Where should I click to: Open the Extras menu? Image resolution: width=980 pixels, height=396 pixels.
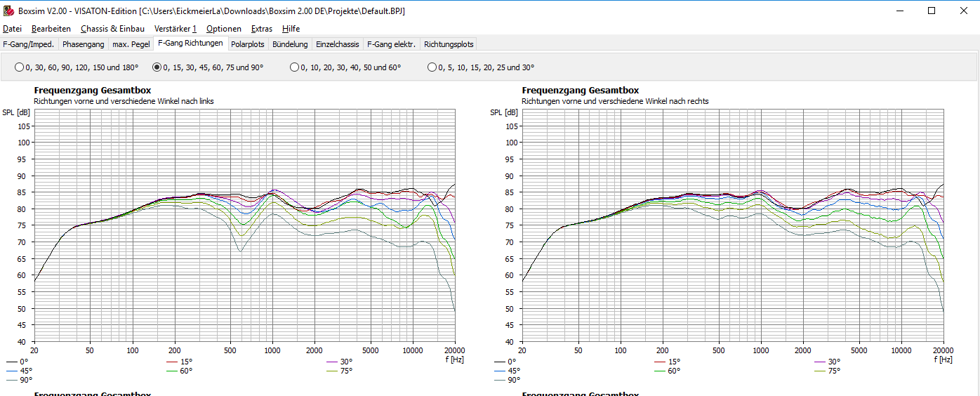tap(262, 29)
